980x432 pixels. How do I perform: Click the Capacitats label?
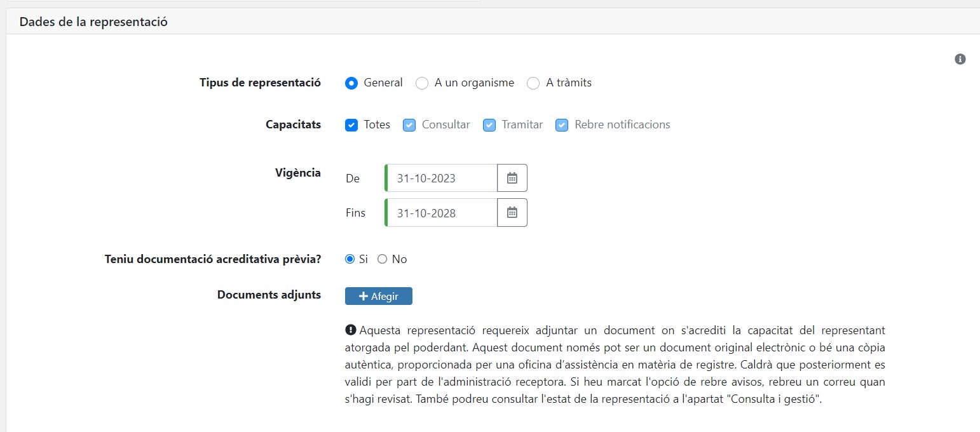[x=293, y=125]
